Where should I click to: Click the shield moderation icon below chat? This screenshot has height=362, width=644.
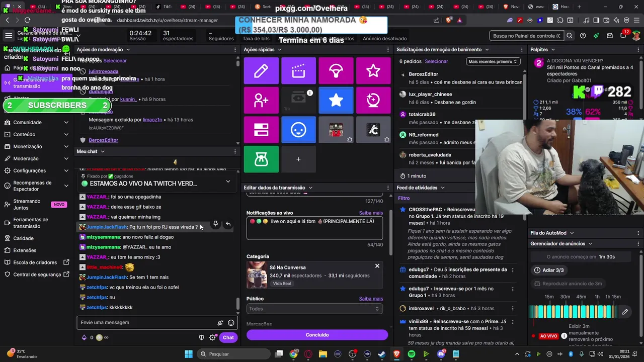pos(202,337)
